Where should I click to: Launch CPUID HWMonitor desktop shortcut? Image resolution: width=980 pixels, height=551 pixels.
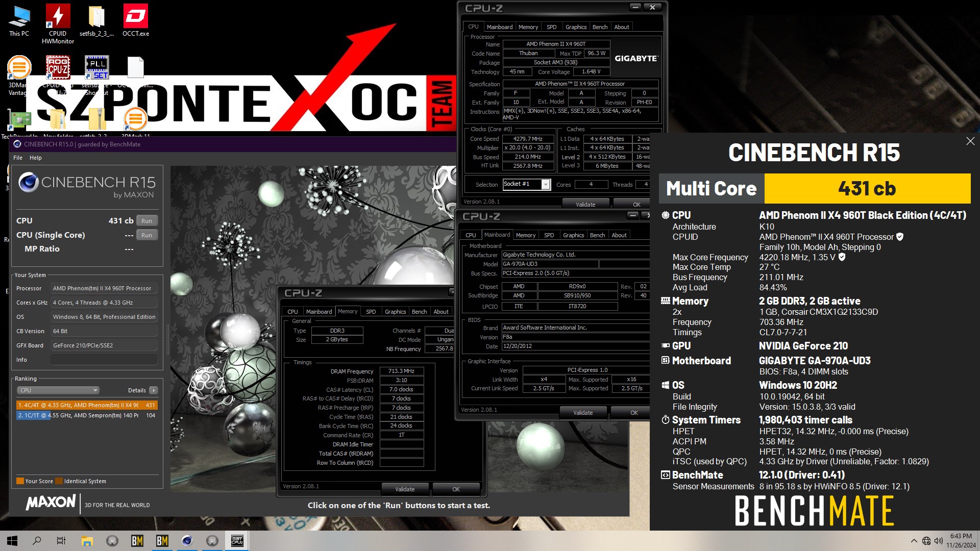point(58,24)
